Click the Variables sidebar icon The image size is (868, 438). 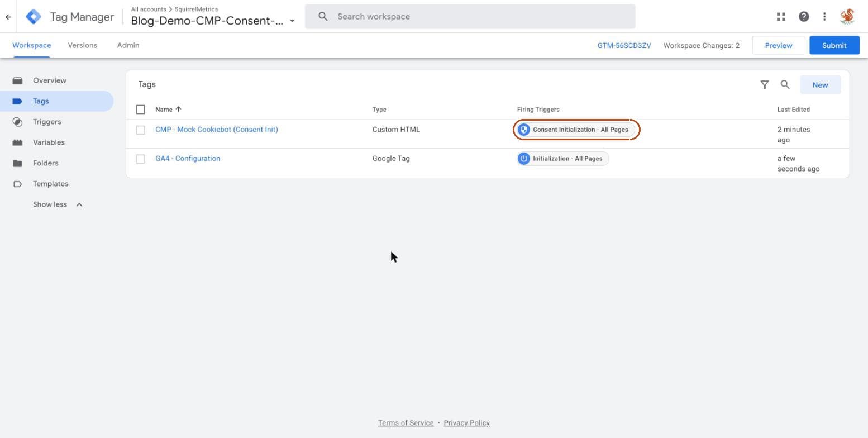[17, 142]
